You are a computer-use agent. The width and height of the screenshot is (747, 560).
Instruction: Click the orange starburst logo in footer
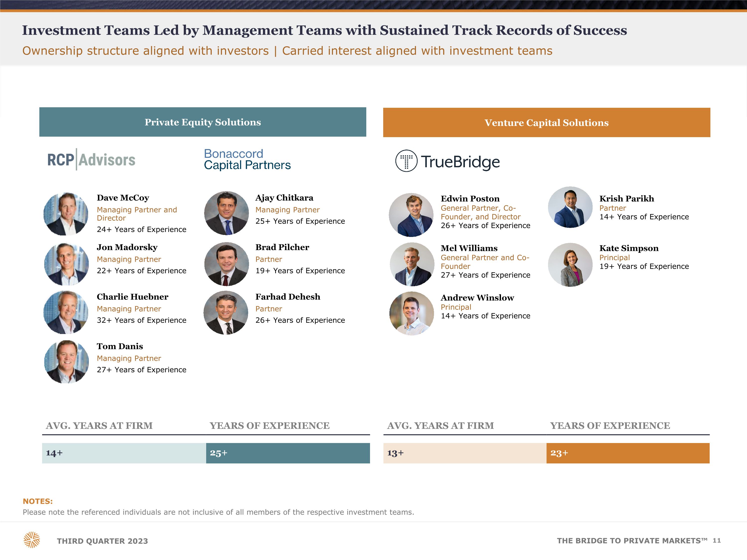pyautogui.click(x=32, y=540)
